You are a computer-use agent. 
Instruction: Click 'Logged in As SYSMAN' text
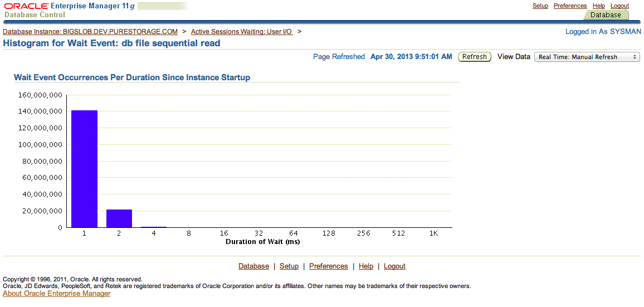603,32
